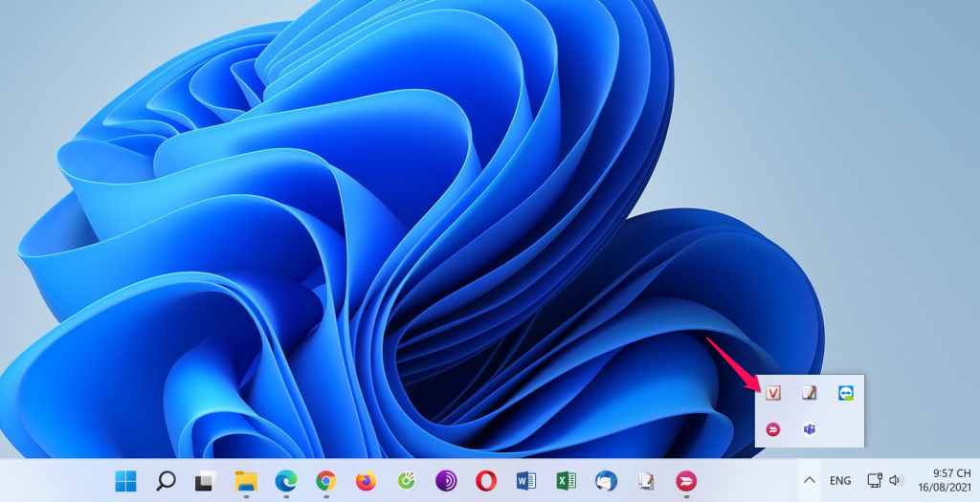Launch File Explorer from the taskbar
Screen dimensions: 980x502
[246, 480]
